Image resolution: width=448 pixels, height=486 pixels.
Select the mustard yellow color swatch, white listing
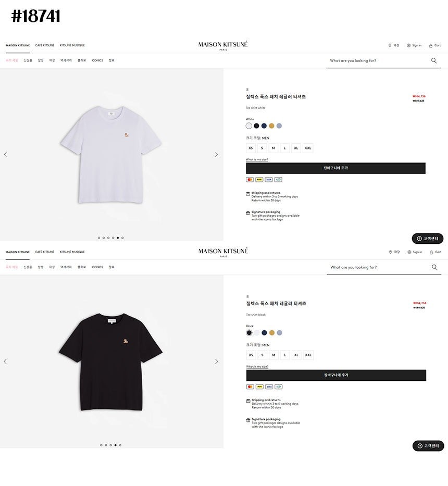(271, 126)
